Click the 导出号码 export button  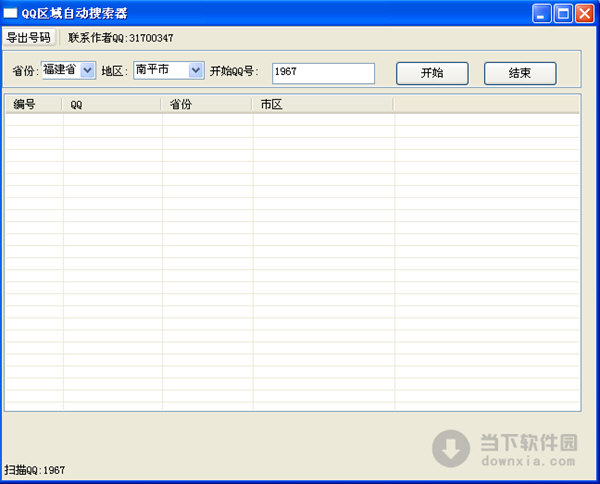(x=29, y=37)
